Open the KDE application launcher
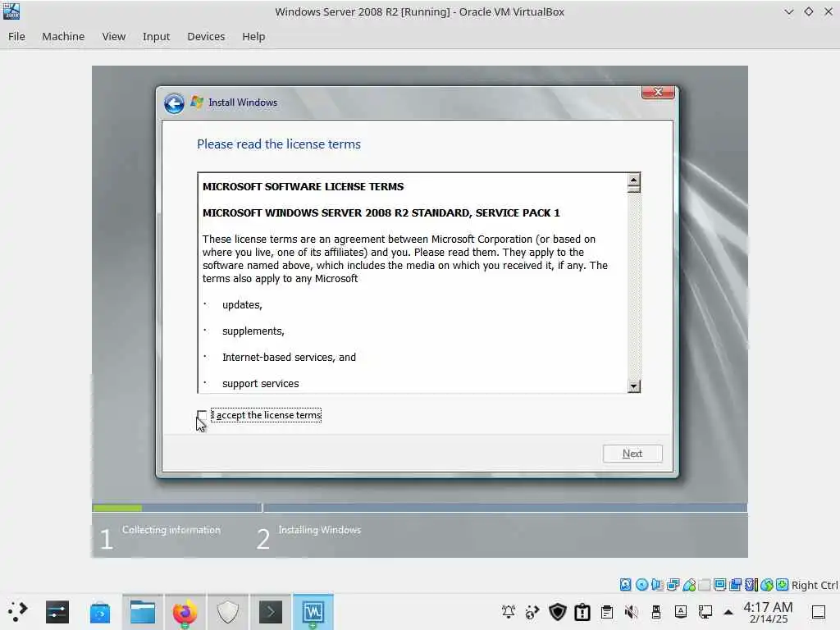The width and height of the screenshot is (840, 630). coord(17,612)
